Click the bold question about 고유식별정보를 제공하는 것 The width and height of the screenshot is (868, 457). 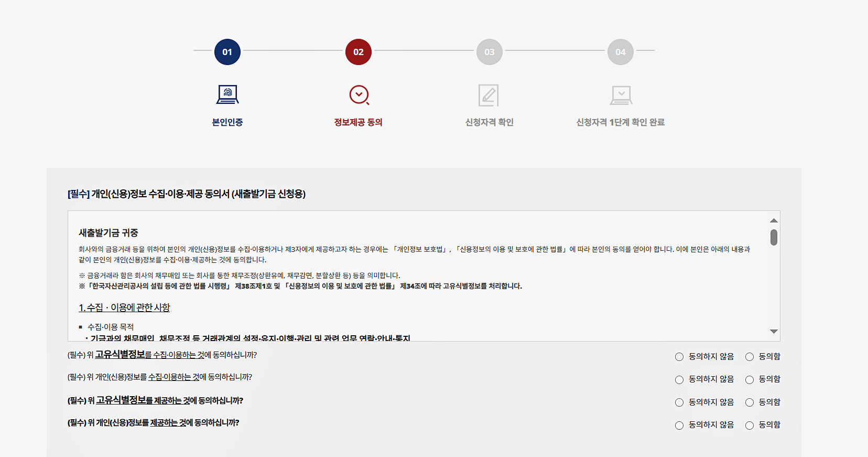click(155, 400)
